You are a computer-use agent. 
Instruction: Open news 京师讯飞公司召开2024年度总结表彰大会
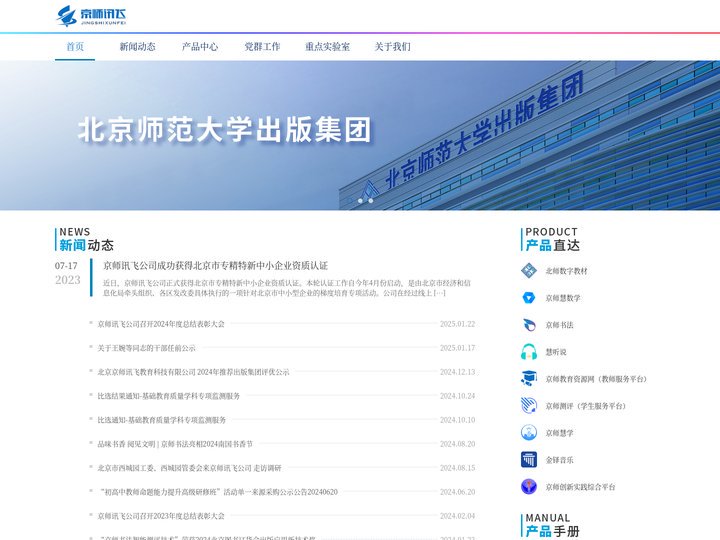click(161, 324)
